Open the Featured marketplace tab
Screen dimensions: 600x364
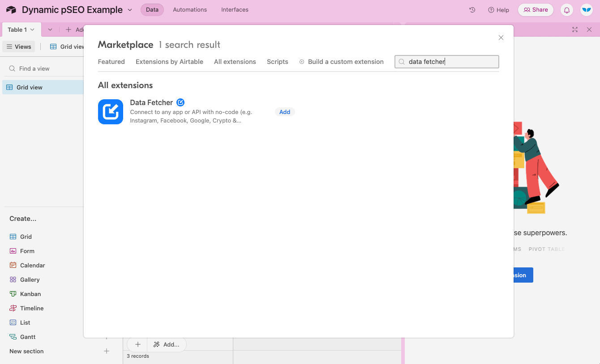tap(111, 62)
